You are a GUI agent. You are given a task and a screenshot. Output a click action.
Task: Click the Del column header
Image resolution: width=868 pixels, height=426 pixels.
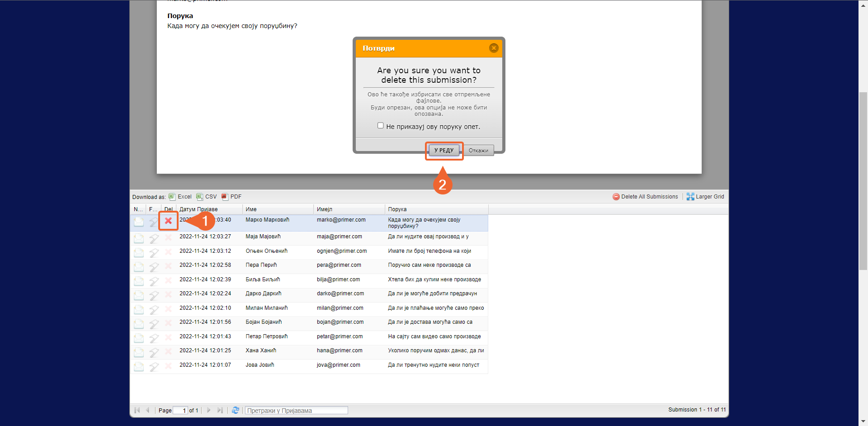[169, 209]
